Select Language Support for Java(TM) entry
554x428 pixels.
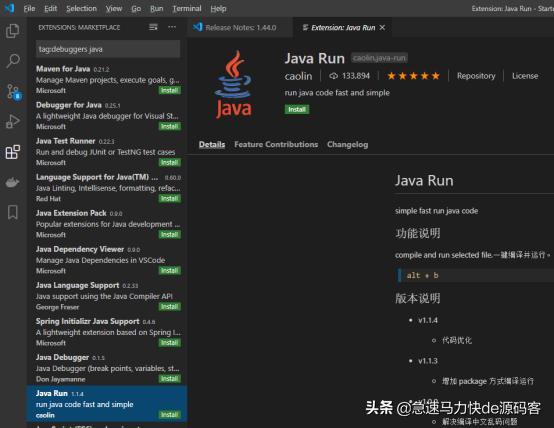tap(107, 188)
